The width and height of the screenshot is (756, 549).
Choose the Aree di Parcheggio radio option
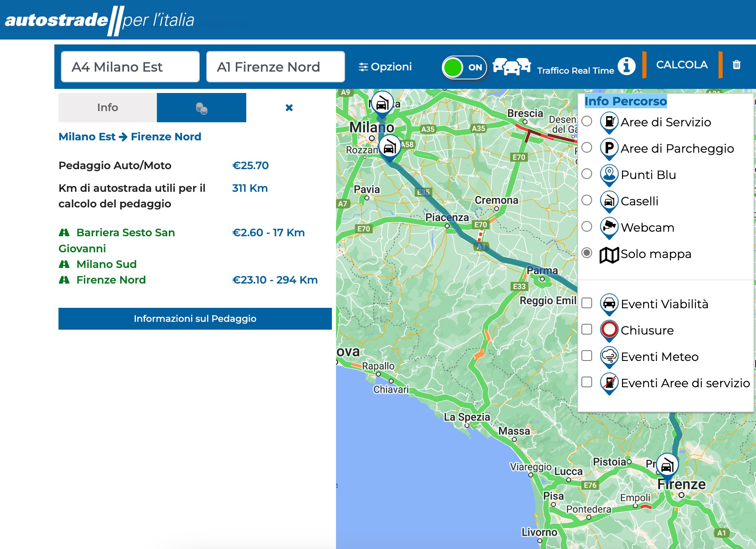click(x=587, y=148)
